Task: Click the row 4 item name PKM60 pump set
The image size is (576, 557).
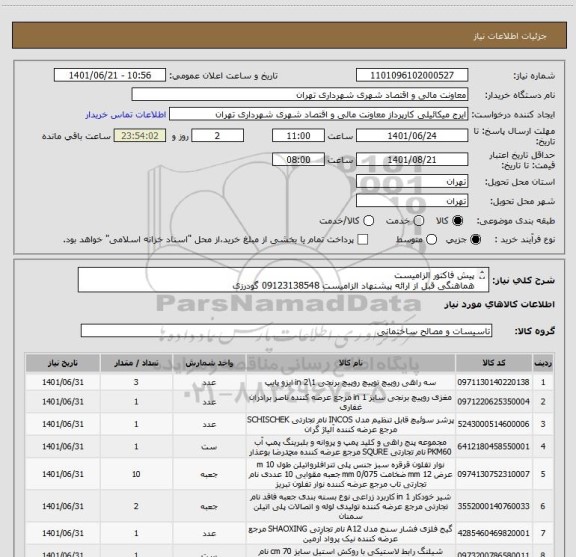Action: [x=350, y=446]
